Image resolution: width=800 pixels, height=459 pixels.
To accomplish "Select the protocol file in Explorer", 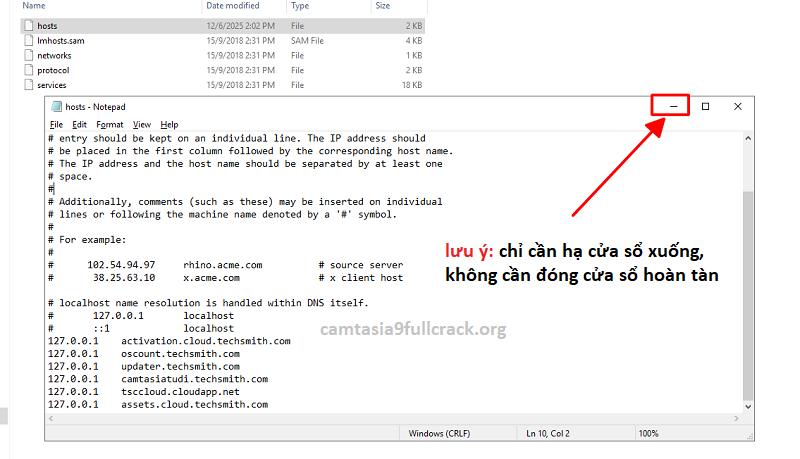I will 222,70.
